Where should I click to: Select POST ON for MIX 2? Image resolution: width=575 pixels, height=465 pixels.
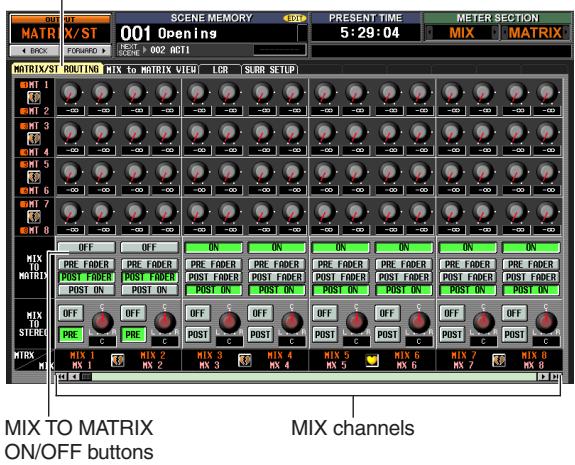149,290
